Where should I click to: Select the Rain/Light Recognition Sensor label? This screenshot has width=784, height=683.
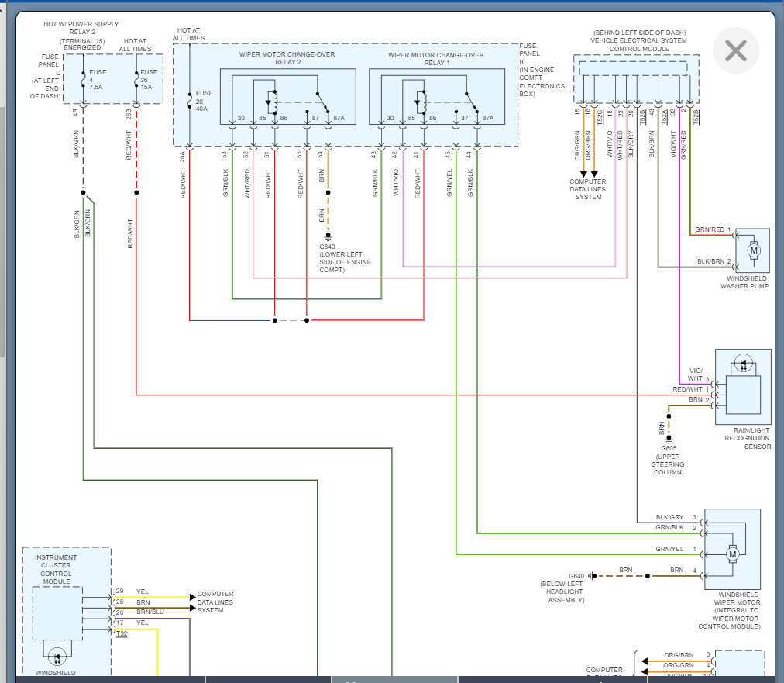coord(748,438)
